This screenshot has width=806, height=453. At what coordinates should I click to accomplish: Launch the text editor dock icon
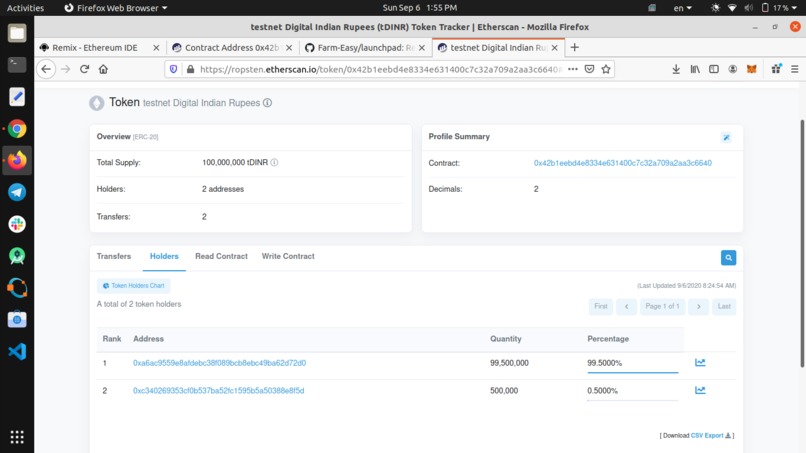17,97
